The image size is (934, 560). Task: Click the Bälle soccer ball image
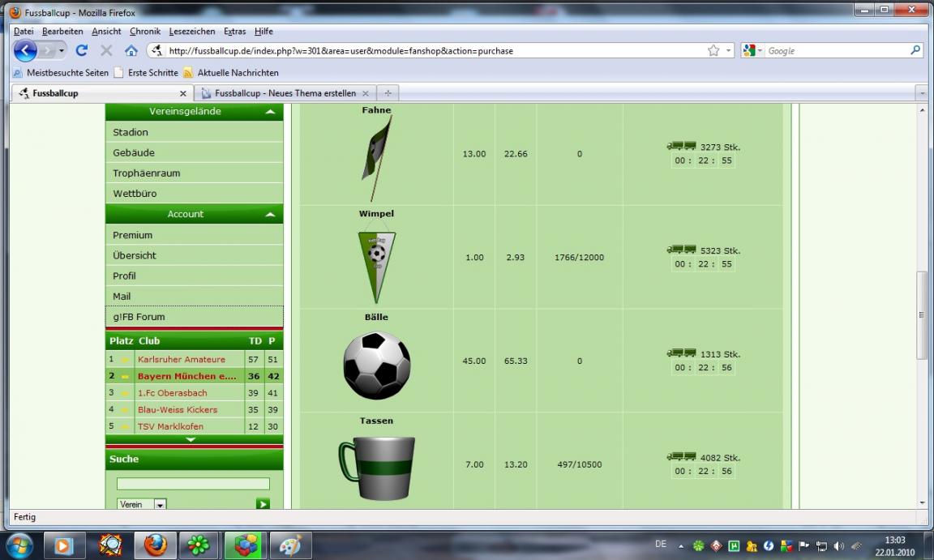point(376,365)
